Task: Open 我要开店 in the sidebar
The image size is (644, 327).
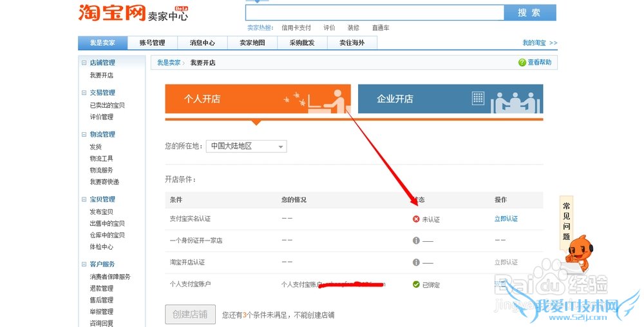Action: (102, 75)
